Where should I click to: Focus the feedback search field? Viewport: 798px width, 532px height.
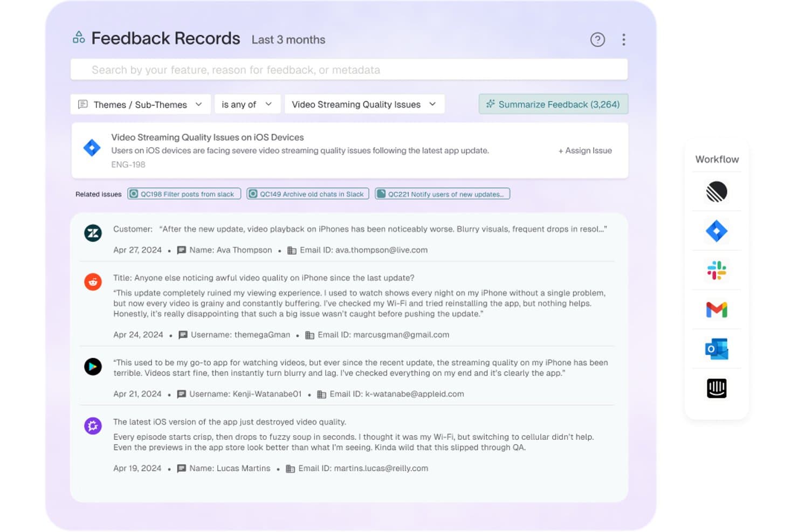pos(349,70)
